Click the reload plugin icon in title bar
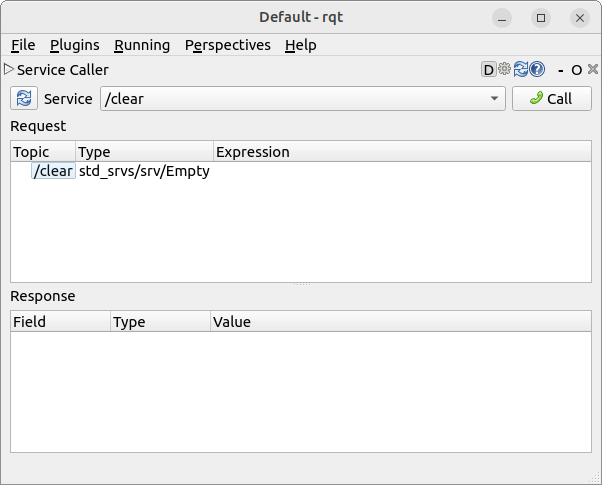The height and width of the screenshot is (485, 602). (521, 70)
